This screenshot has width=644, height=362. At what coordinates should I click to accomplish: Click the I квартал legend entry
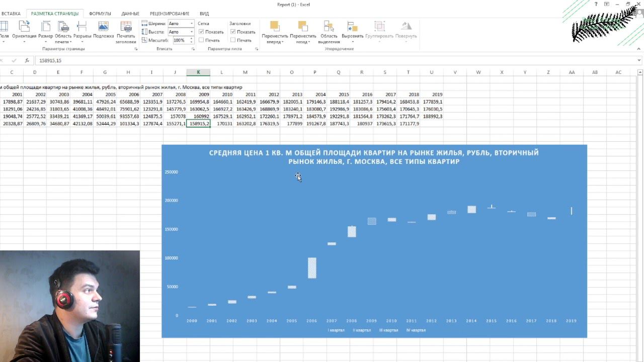coord(336,330)
